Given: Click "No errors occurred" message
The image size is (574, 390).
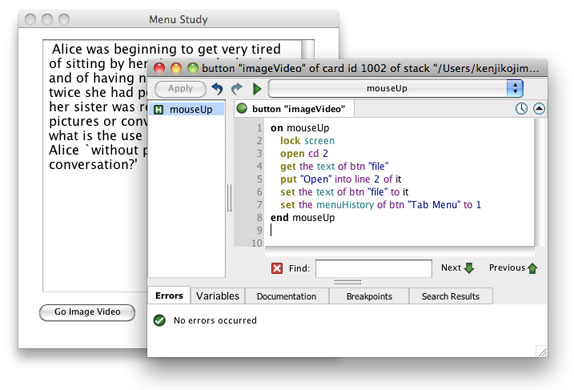Looking at the screenshot, I should click(215, 320).
